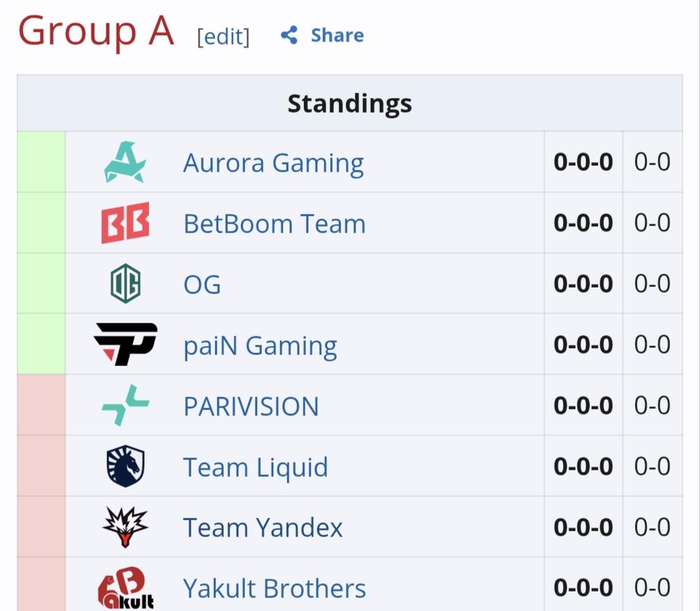Viewport: 700px width, 611px height.
Task: Click the share icon beside Group A
Action: pos(289,36)
